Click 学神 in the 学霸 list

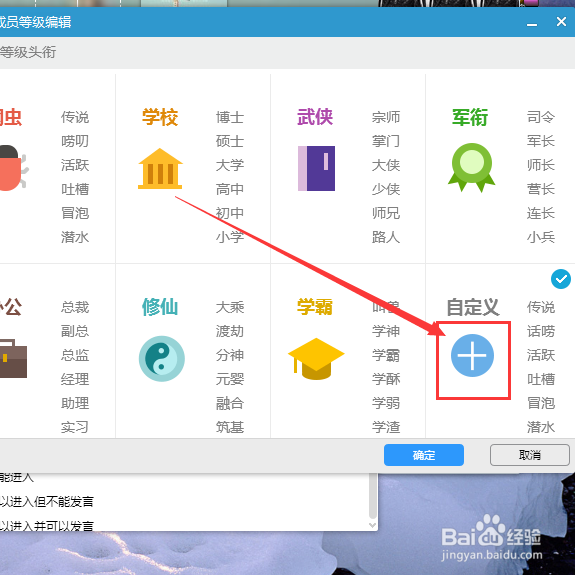tap(386, 331)
